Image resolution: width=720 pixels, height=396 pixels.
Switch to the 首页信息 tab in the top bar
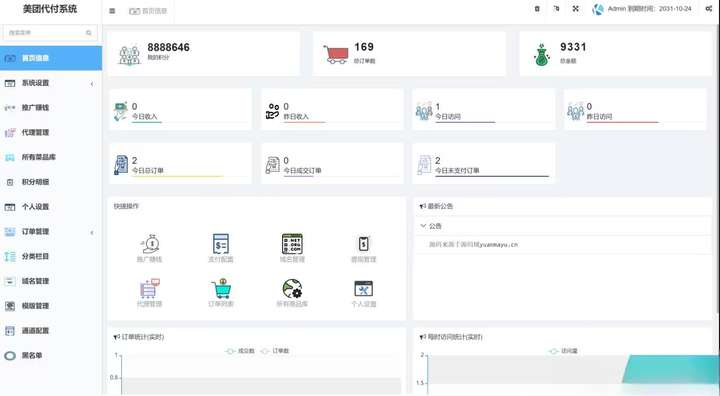point(148,11)
